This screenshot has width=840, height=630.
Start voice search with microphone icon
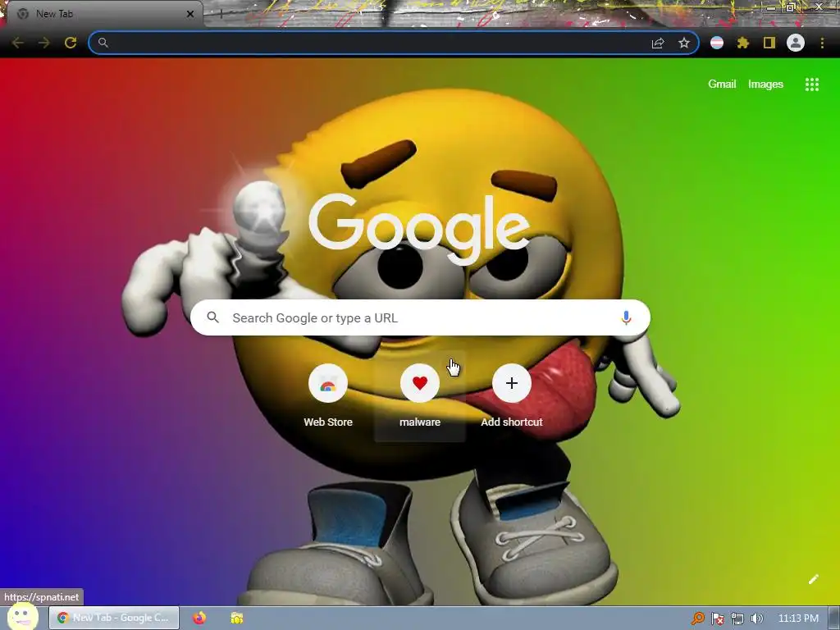point(626,317)
